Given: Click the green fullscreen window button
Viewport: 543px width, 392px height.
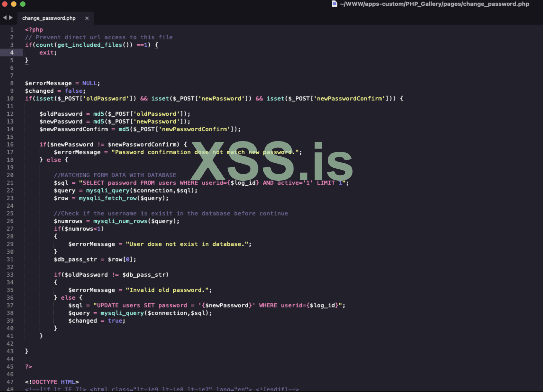Looking at the screenshot, I should 23,4.
